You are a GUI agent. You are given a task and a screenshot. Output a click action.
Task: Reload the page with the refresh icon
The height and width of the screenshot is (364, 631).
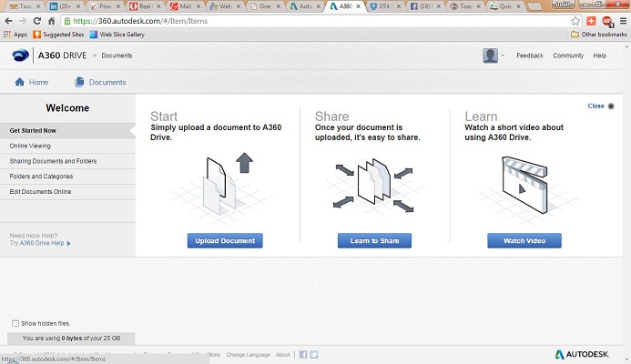point(37,21)
